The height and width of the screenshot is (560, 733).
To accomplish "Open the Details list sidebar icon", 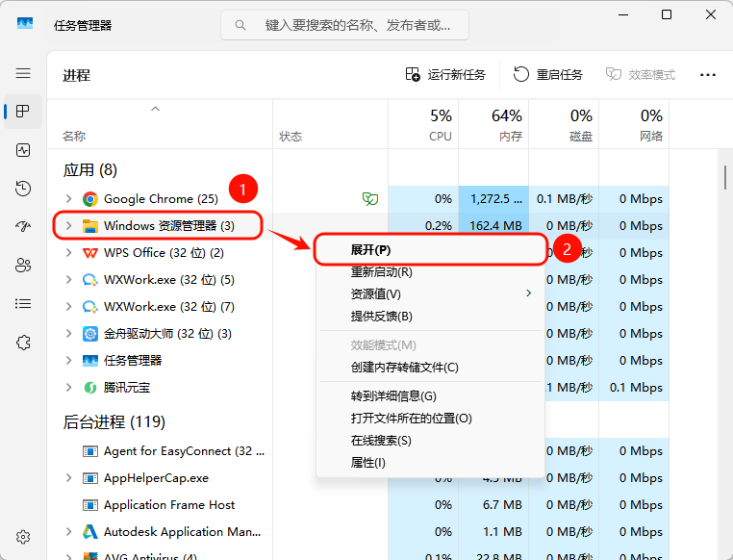I will 23,304.
